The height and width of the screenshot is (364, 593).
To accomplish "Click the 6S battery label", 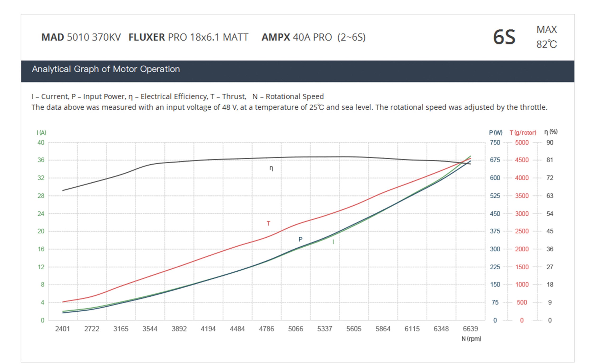I will (x=504, y=37).
